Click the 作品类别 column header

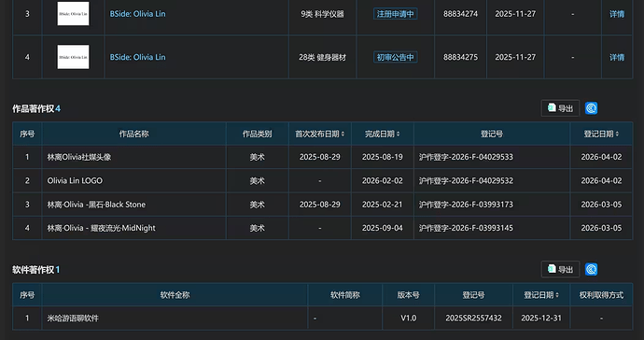(257, 134)
